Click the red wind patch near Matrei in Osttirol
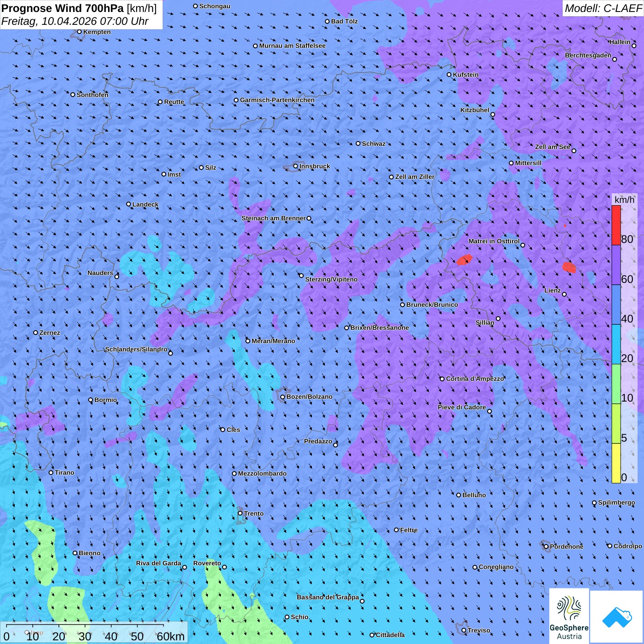The height and width of the screenshot is (644, 644). [x=465, y=260]
